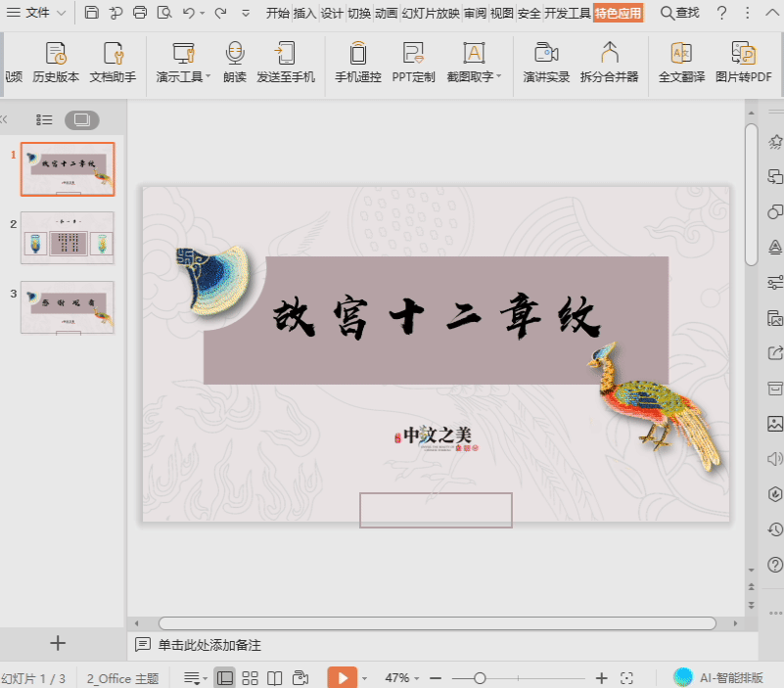The height and width of the screenshot is (688, 784).
Task: Open the 历史版本 history tool
Action: 56,63
